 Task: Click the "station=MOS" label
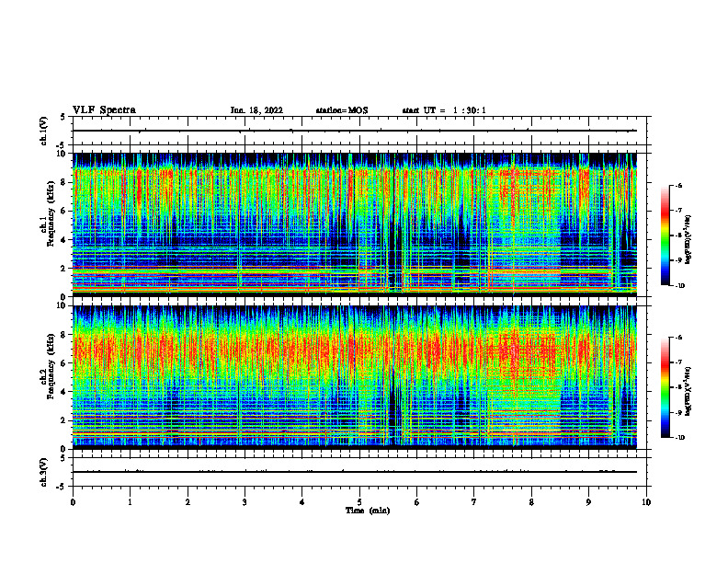pos(342,110)
